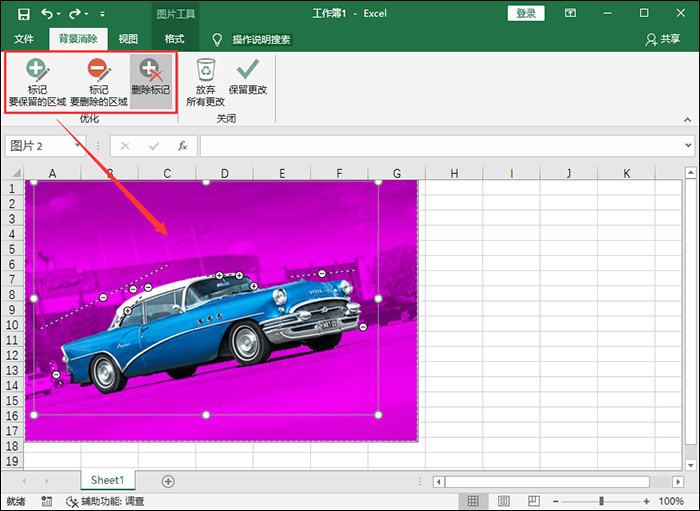The image size is (700, 511).
Task: Click the 图片工具 contextual tab header
Action: pos(176,14)
